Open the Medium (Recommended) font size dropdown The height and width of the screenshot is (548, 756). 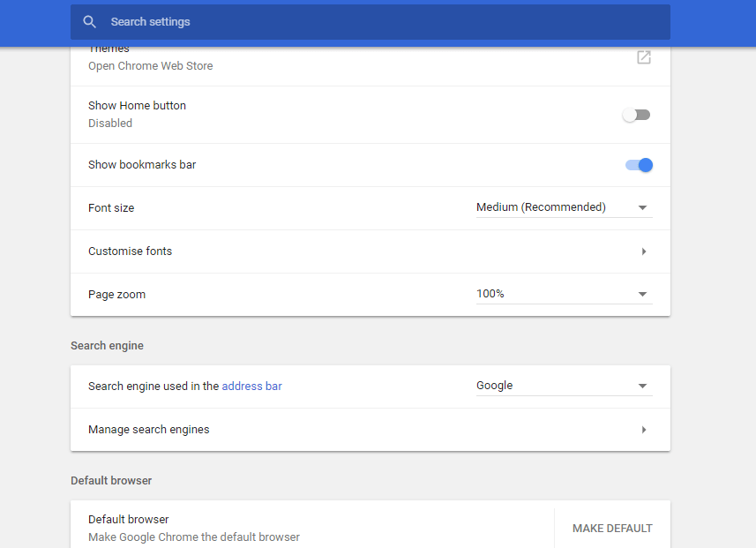click(x=541, y=207)
